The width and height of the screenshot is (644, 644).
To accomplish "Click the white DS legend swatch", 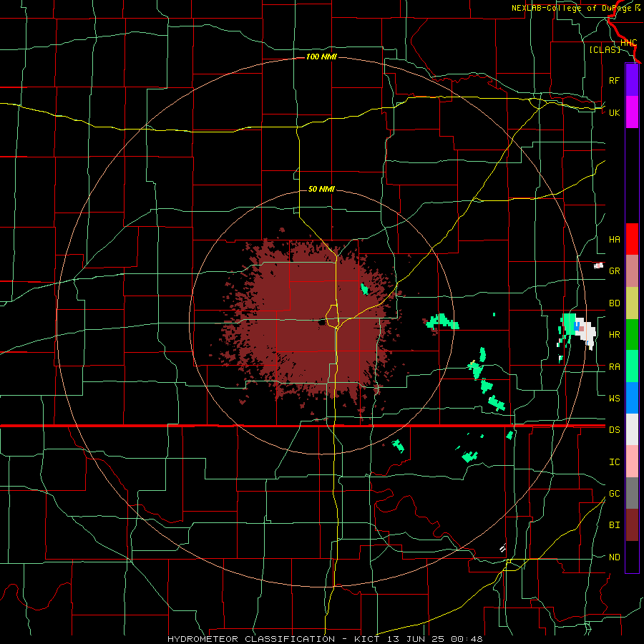I will [632, 429].
